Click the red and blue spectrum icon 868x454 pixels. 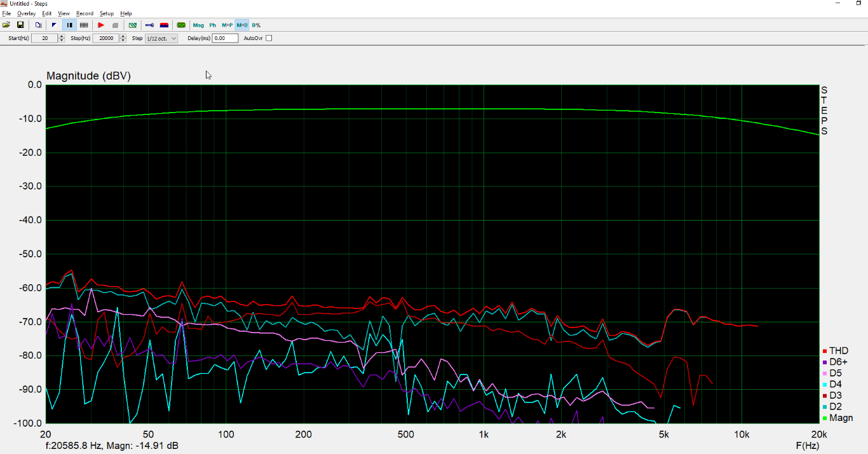[x=164, y=25]
